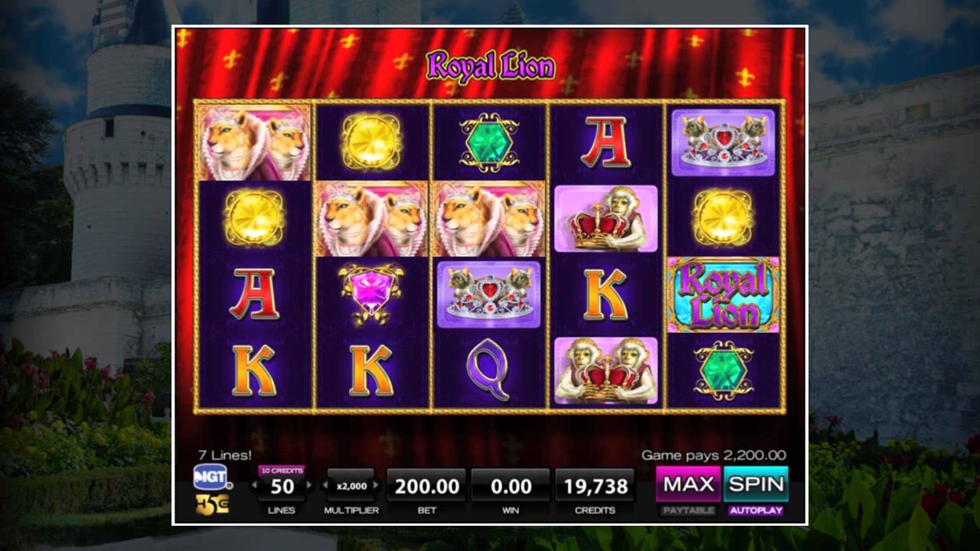This screenshot has height=551, width=980.
Task: Click the SPIN button
Action: [756, 484]
